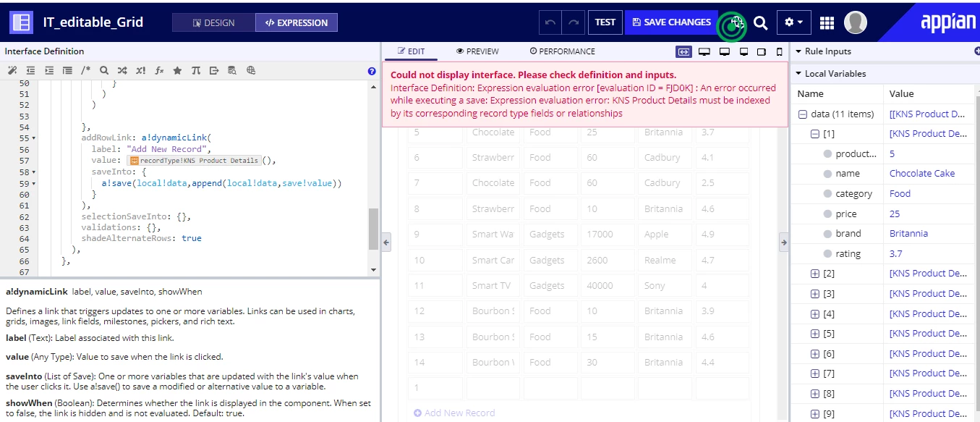The width and height of the screenshot is (980, 422).
Task: Select the second monitor preview size icon
Action: pos(725,51)
